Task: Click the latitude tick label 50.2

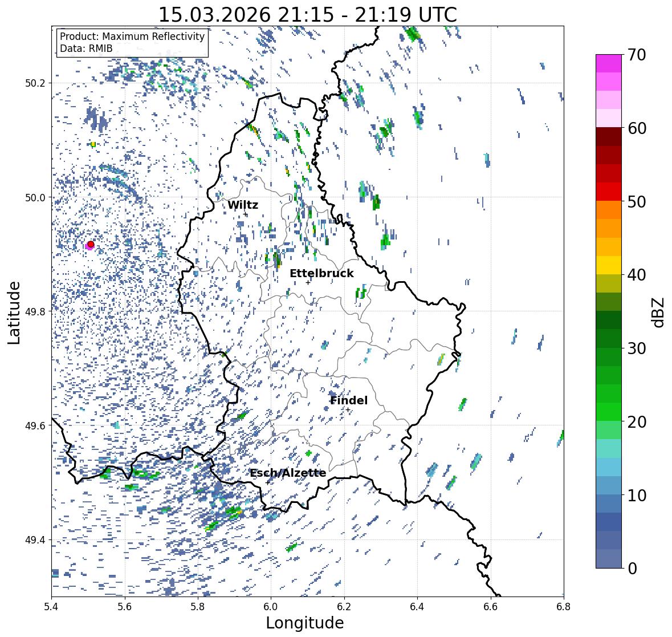Action: click(x=35, y=83)
